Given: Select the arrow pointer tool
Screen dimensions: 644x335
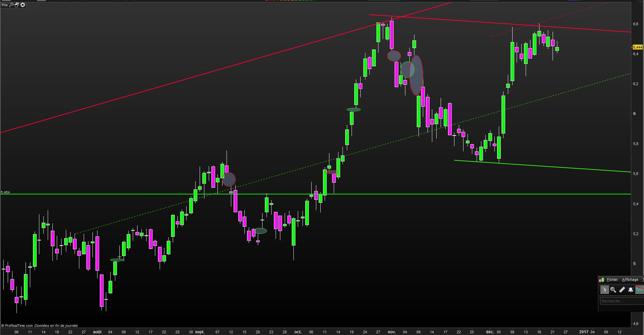Looking at the screenshot, I should pyautogui.click(x=604, y=290).
